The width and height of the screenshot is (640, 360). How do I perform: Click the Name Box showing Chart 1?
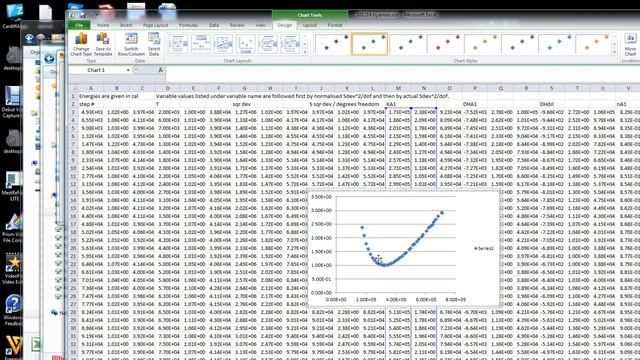click(96, 70)
